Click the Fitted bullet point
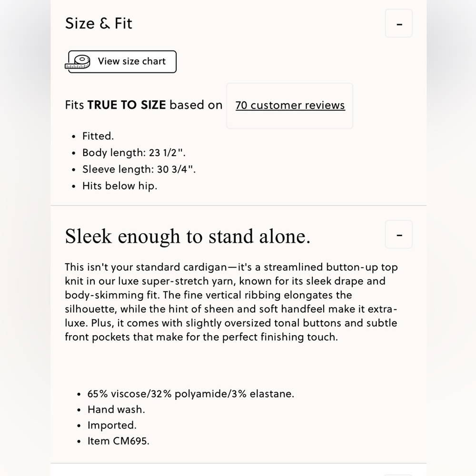476x476 pixels. [x=98, y=136]
